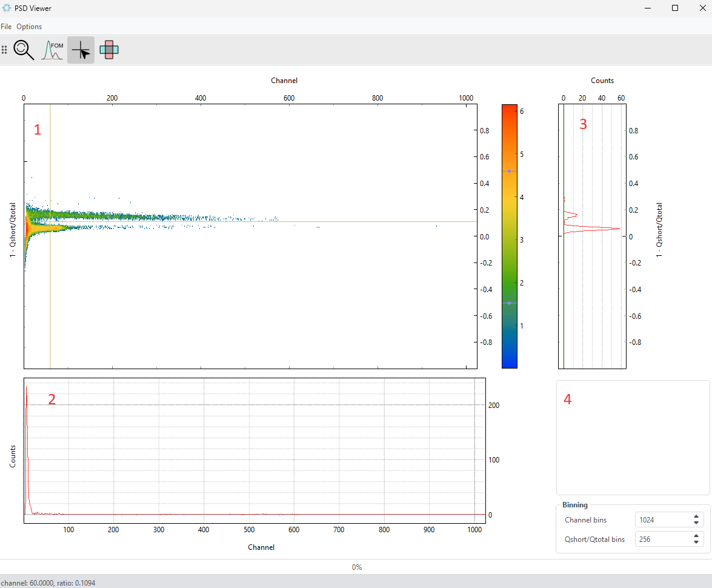Viewport: 712px width, 588px height.
Task: Increase Channel bins with up arrow
Action: pos(696,517)
